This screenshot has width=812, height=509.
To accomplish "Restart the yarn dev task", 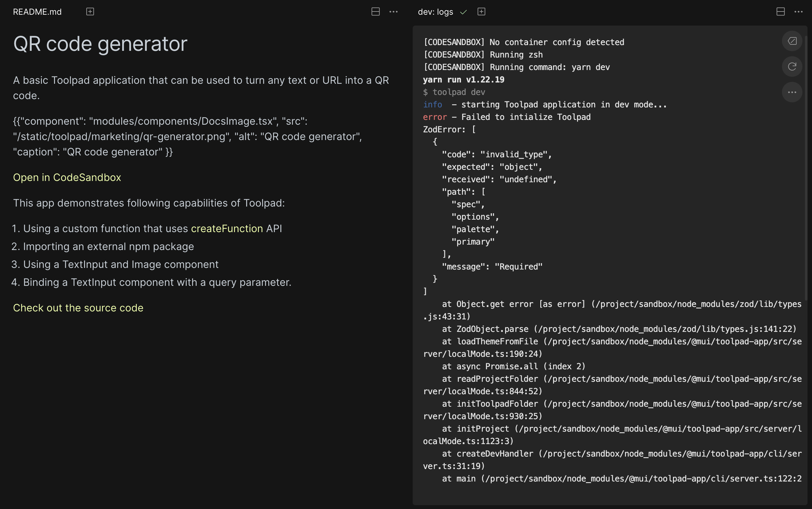I will [792, 66].
